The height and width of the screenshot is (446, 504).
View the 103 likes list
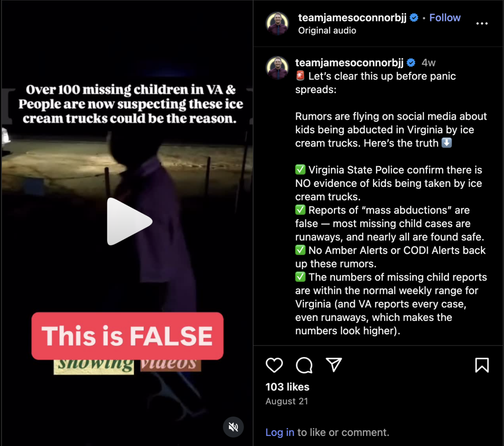[287, 387]
